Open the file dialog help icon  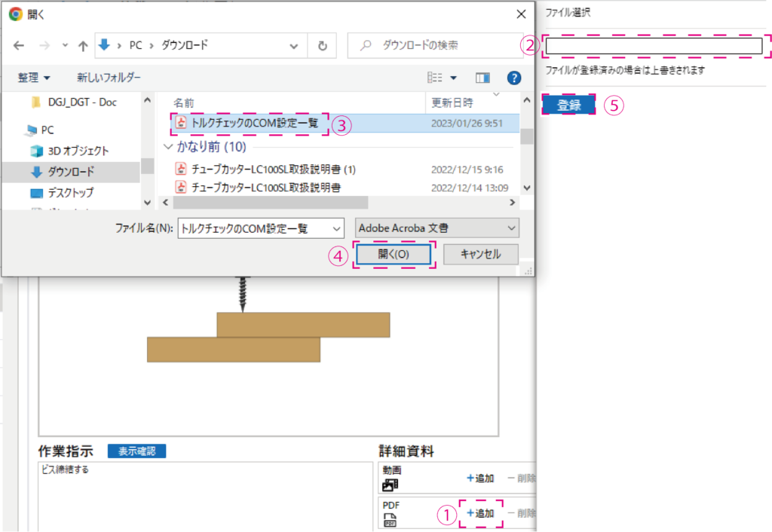(x=514, y=78)
